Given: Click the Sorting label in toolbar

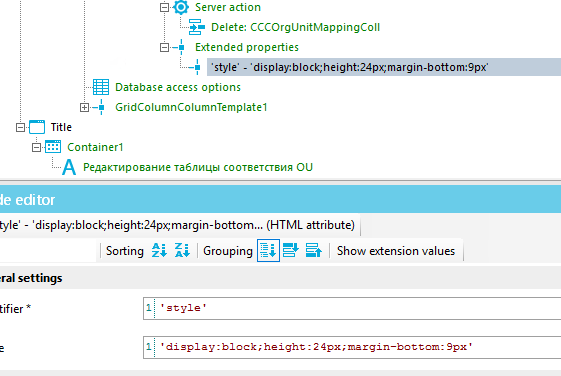Looking at the screenshot, I should 125,251.
